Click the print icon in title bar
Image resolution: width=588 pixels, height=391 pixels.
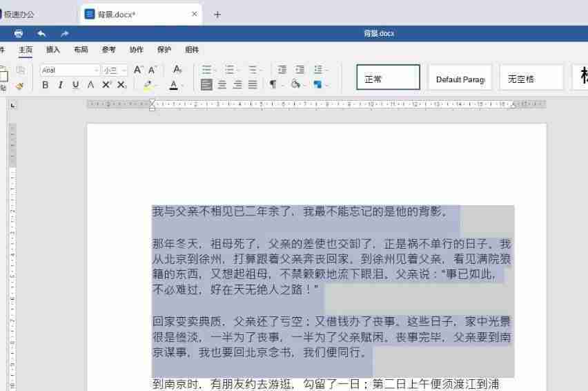coord(19,34)
